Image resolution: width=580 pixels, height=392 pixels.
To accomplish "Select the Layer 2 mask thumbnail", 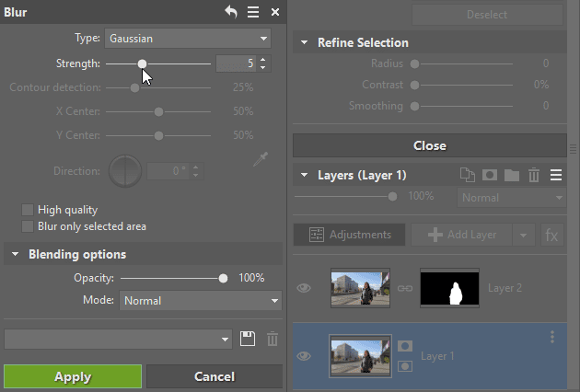I will click(450, 288).
